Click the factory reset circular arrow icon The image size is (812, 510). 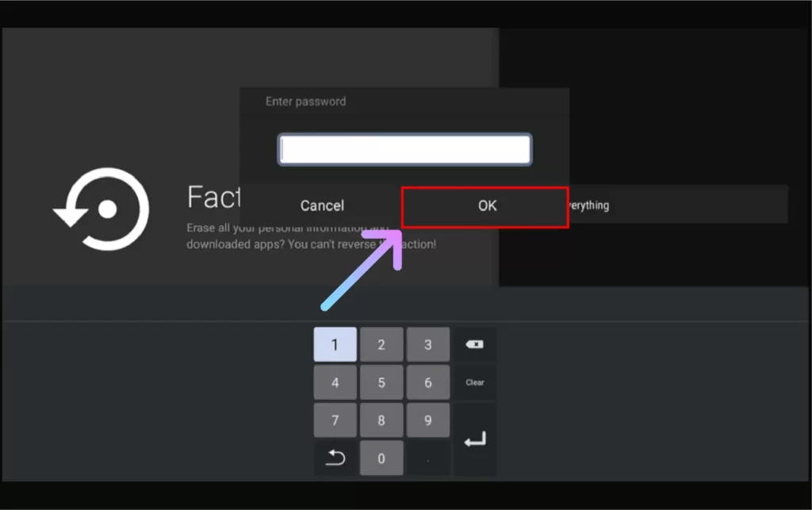[x=102, y=209]
